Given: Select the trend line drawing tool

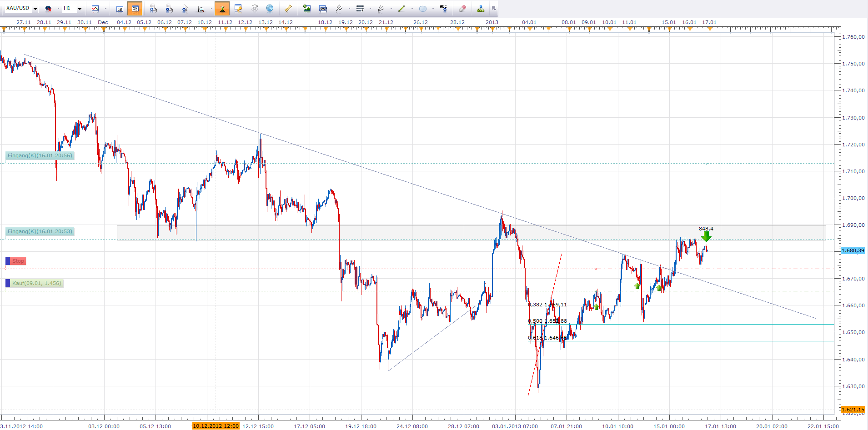Looking at the screenshot, I should tap(401, 9).
